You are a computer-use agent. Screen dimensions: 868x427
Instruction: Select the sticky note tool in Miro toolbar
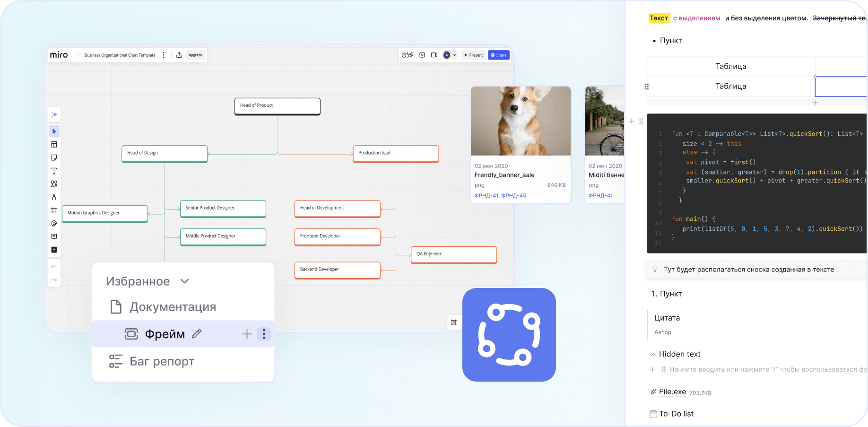[x=54, y=157]
